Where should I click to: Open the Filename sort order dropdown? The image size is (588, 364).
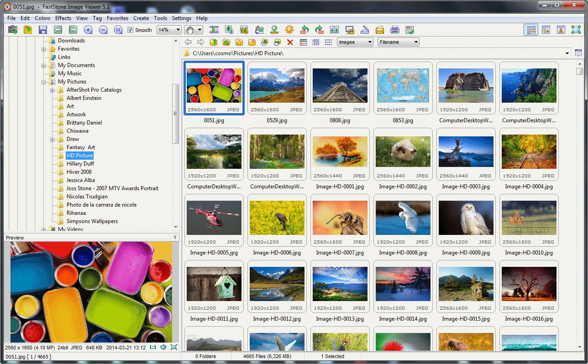(x=398, y=42)
